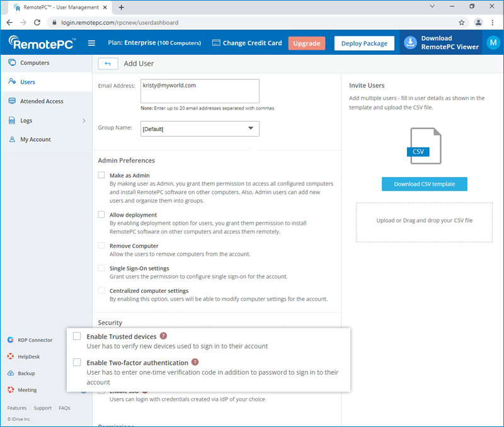Click the download arrow circle icon
Screen dimensions: 504x427
tap(411, 43)
